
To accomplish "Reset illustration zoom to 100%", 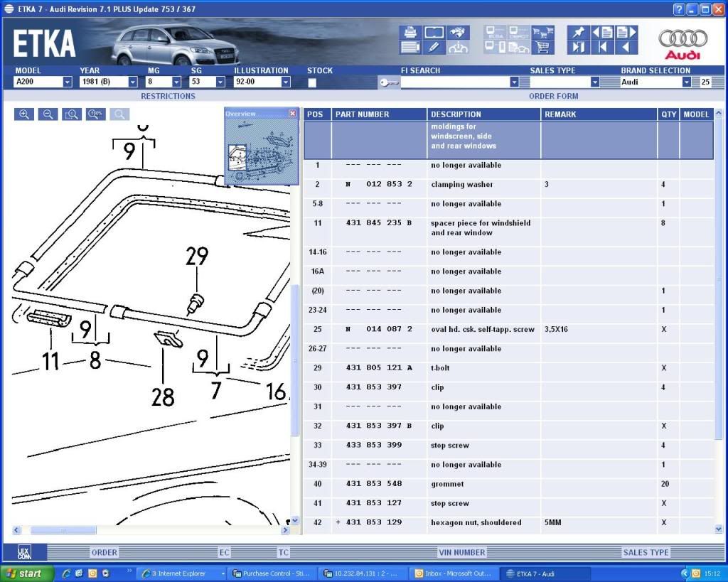I will 96,114.
